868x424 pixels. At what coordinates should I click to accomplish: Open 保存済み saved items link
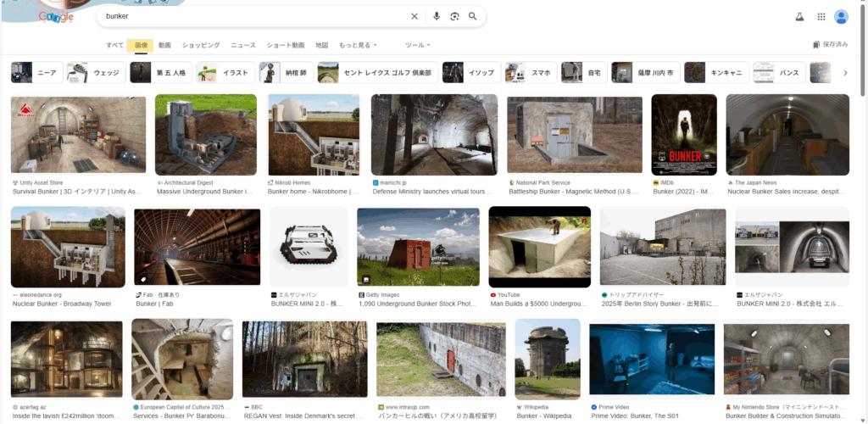830,45
